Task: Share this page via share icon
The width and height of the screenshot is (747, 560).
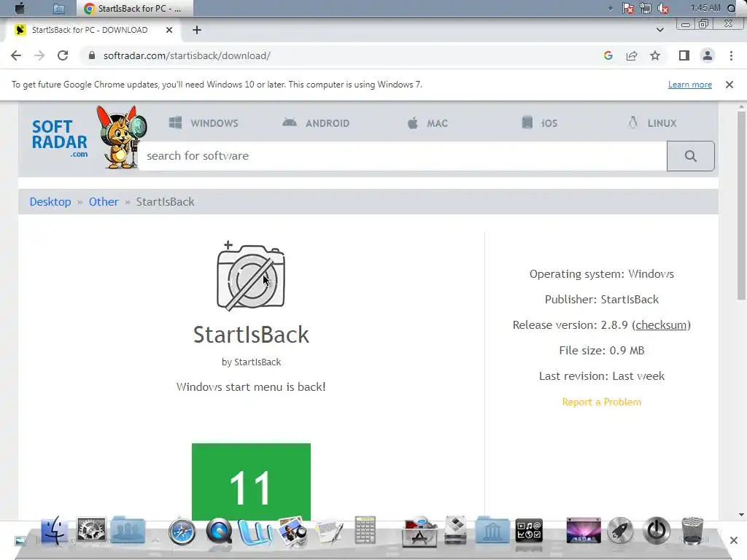Action: (632, 55)
